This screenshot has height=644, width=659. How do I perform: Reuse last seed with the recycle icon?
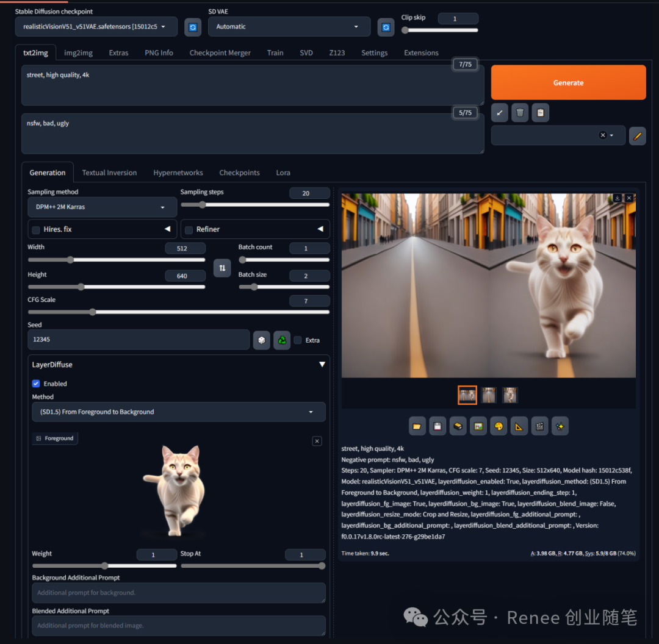coord(282,340)
